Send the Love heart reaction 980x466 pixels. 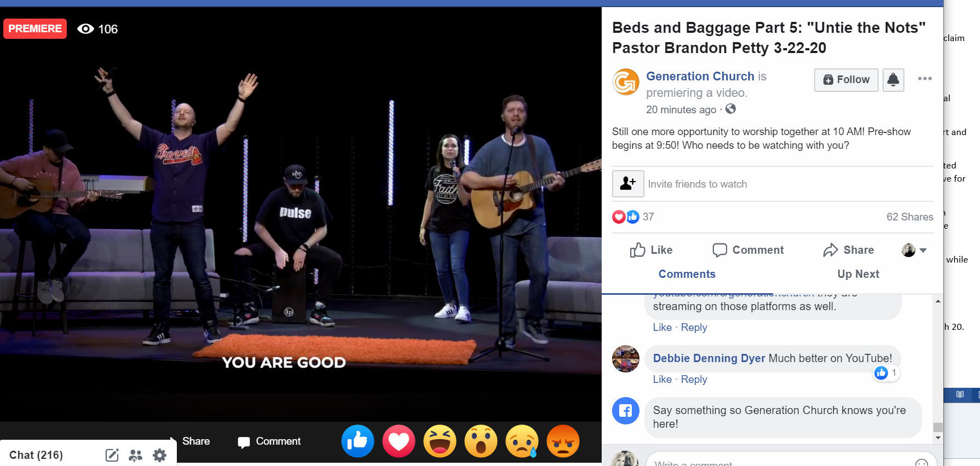(399, 441)
